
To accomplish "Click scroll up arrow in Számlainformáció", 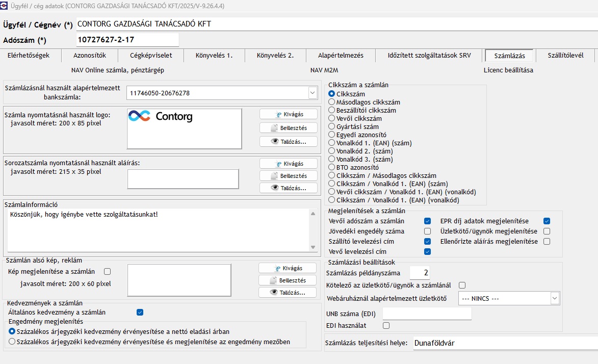I will point(313,214).
